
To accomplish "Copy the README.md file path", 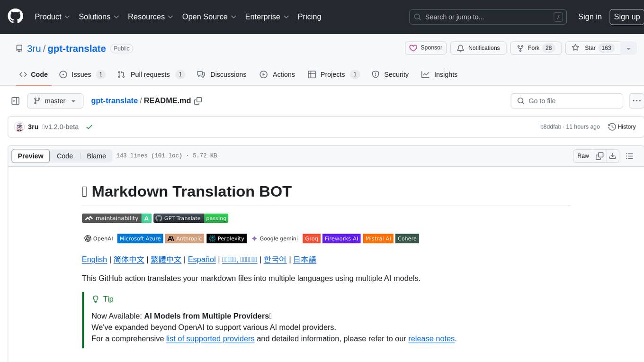I will pyautogui.click(x=198, y=100).
